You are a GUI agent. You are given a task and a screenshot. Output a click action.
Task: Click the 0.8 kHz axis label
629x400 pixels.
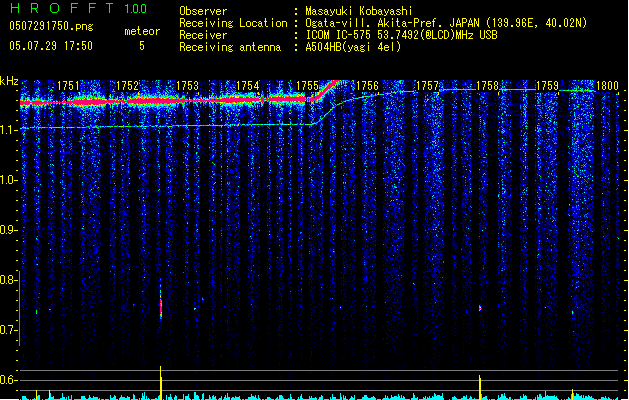pyautogui.click(x=8, y=280)
